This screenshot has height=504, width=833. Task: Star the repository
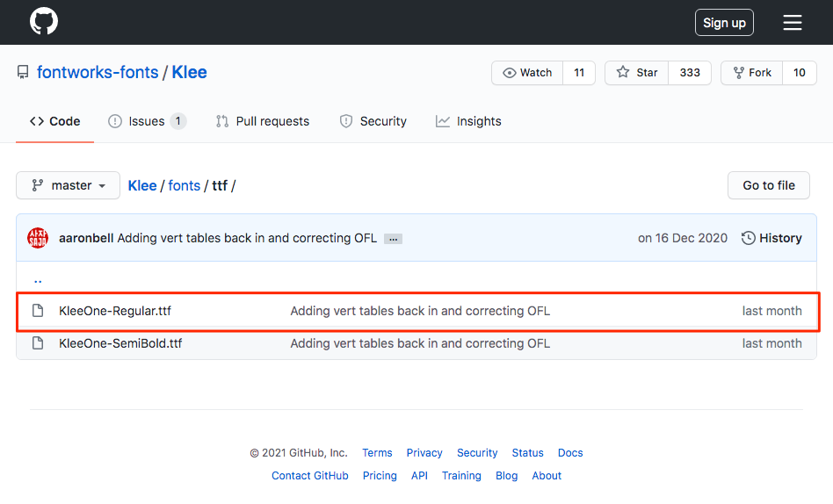pyautogui.click(x=636, y=73)
